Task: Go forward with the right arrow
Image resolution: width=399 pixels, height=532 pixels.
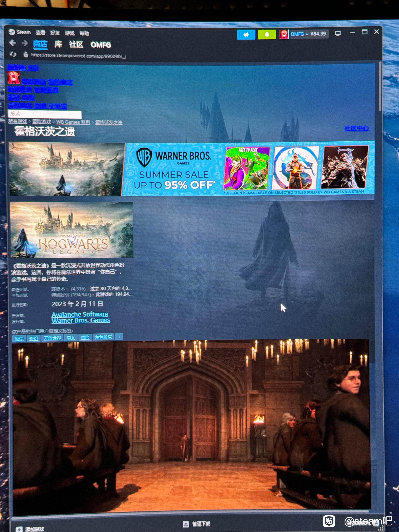Action: (25, 43)
